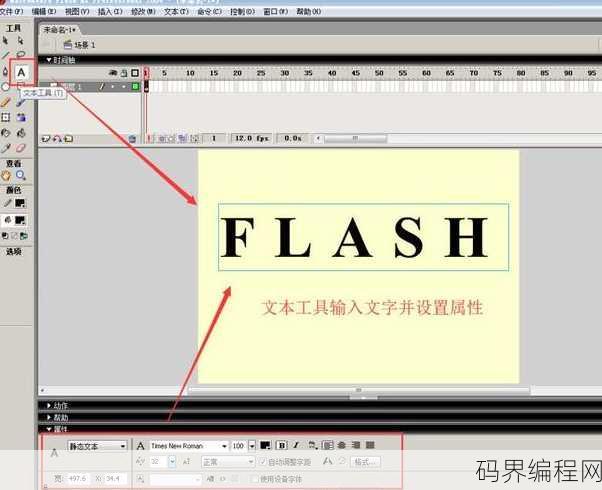Select the Eyedropper tool
The image size is (602, 490).
click(x=5, y=148)
